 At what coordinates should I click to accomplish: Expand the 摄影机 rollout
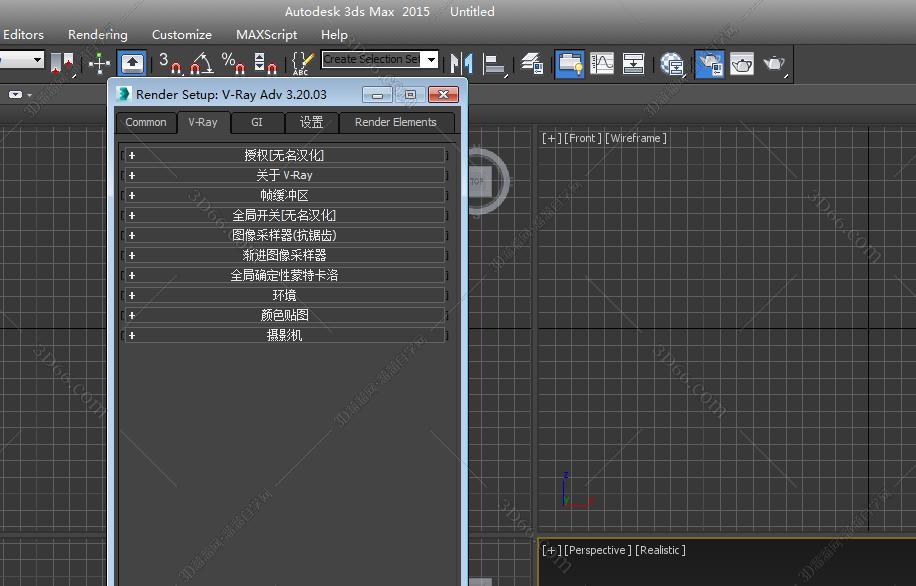[284, 335]
